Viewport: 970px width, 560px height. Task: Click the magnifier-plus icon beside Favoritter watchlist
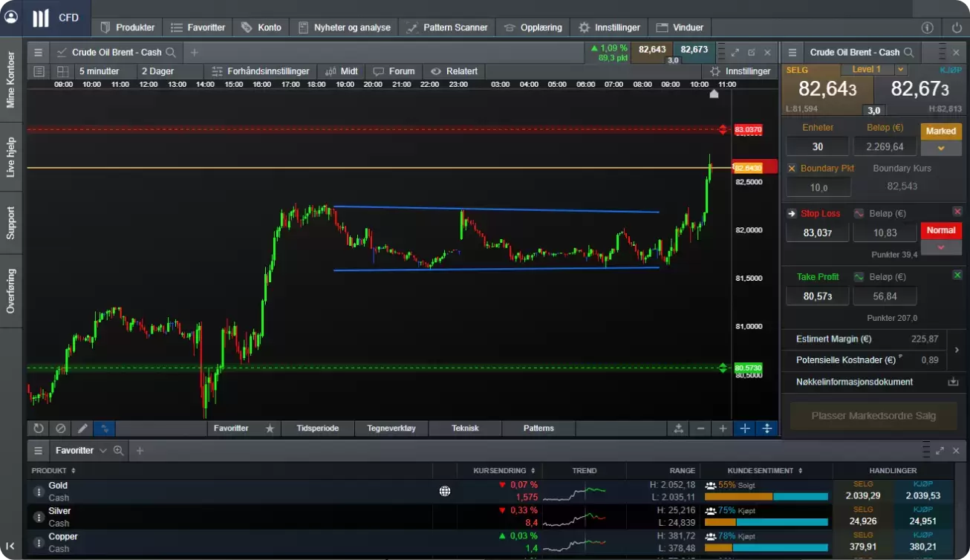click(118, 450)
